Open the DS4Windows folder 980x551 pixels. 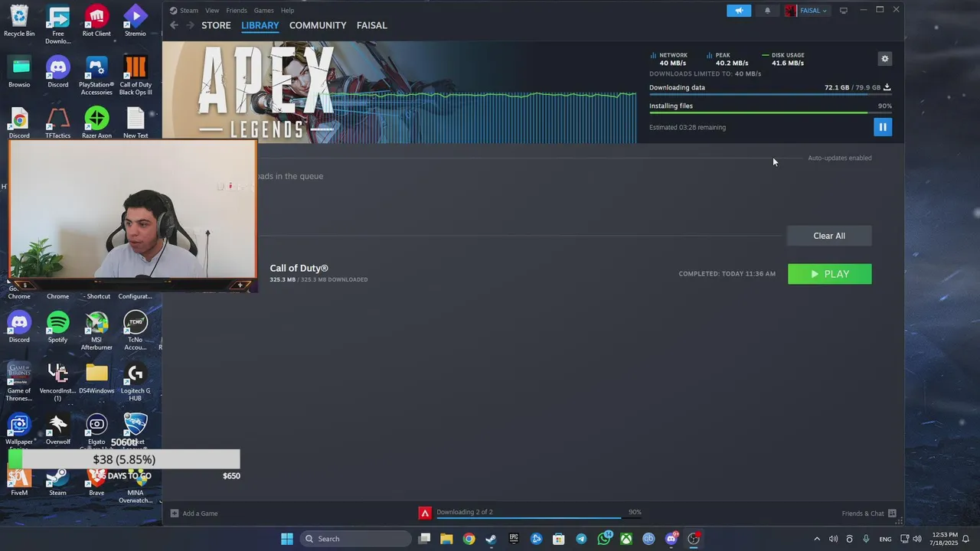tap(96, 378)
